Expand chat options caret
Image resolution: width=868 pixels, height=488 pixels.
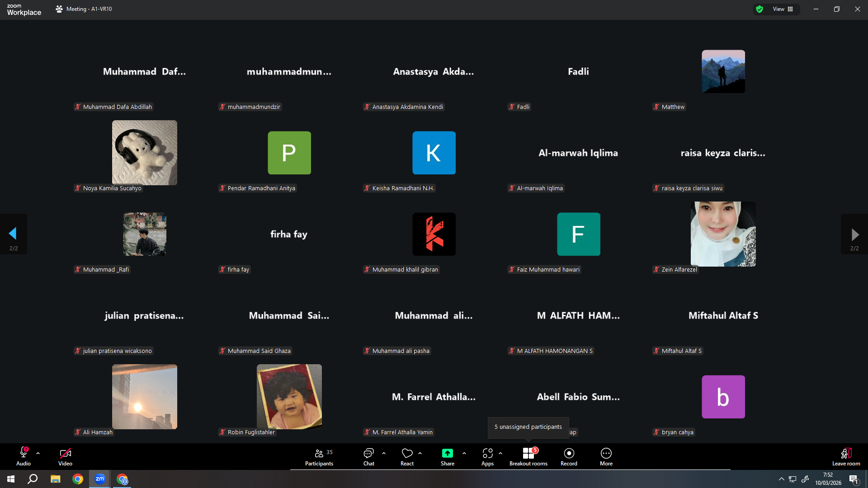[x=384, y=453]
